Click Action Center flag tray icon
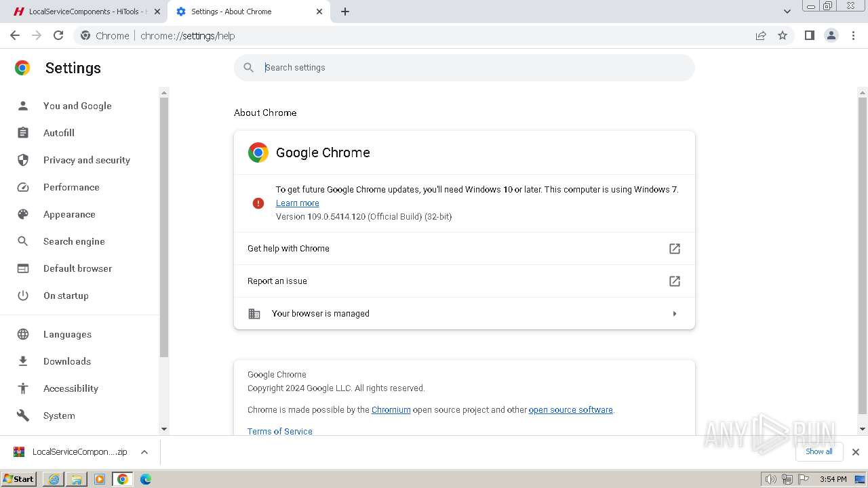This screenshot has width=868, height=488. click(802, 479)
